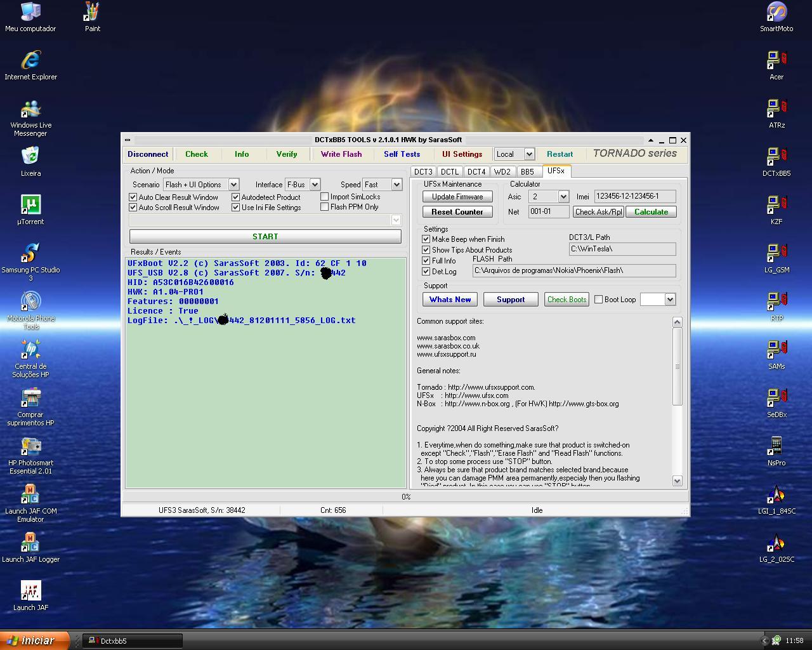This screenshot has width=812, height=650.
Task: Open Samsung PC Studio 3 icon
Action: pos(30,262)
